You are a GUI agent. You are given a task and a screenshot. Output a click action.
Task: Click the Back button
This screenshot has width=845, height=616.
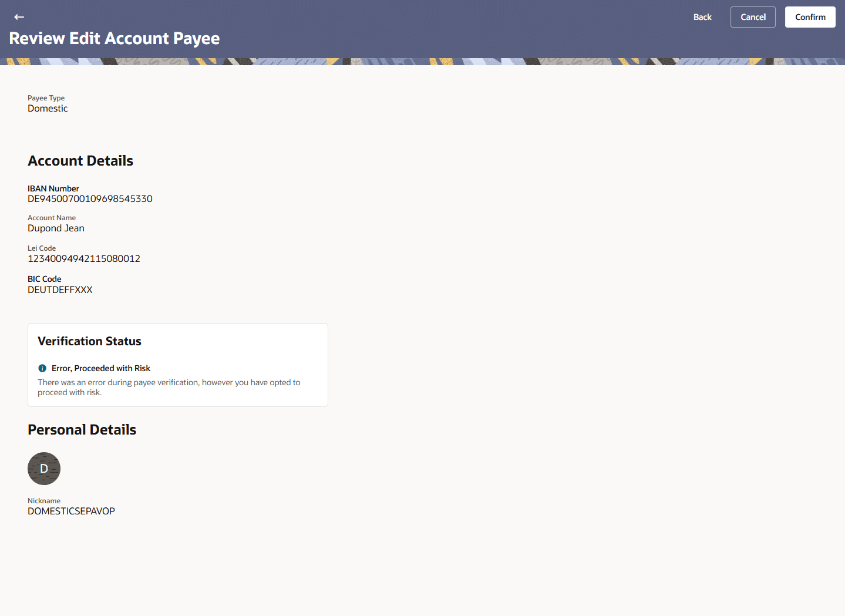coord(702,17)
